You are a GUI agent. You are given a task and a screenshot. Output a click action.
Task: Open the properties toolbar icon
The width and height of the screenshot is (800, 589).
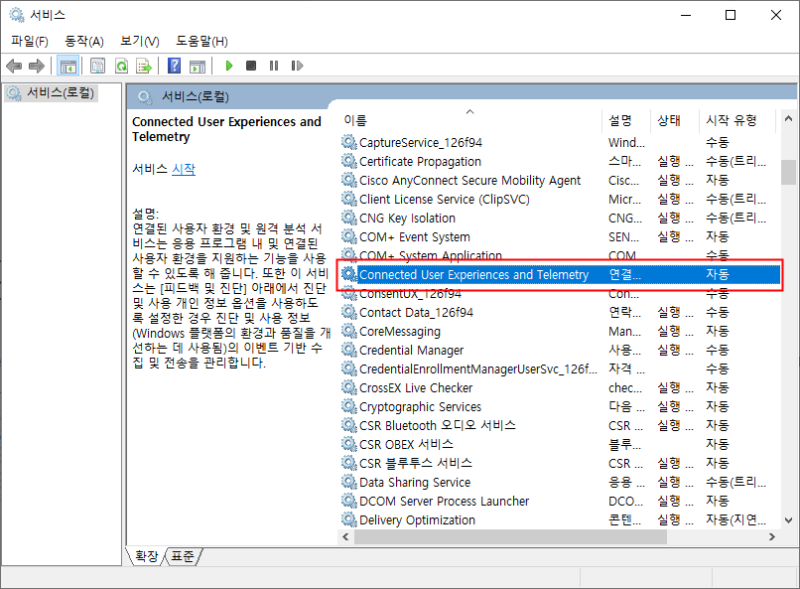tap(97, 66)
